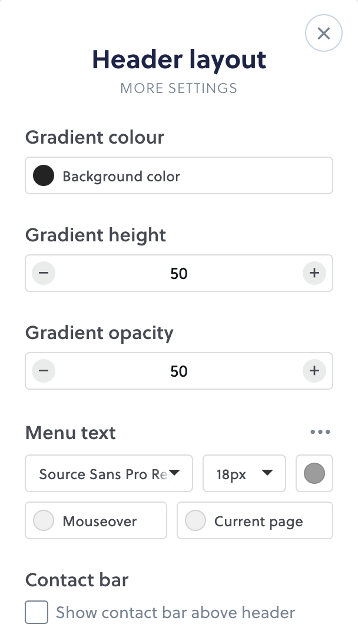This screenshot has height=644, width=358.
Task: Increase the Gradient height value
Action: [314, 273]
